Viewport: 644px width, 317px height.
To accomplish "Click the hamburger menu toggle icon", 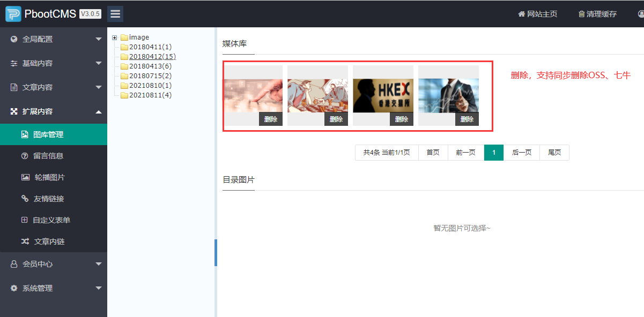I will click(115, 14).
